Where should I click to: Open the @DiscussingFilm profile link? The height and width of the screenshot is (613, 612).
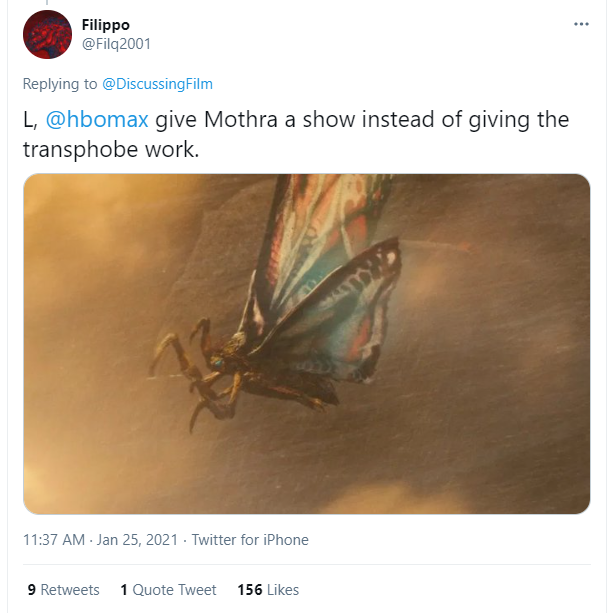click(158, 84)
